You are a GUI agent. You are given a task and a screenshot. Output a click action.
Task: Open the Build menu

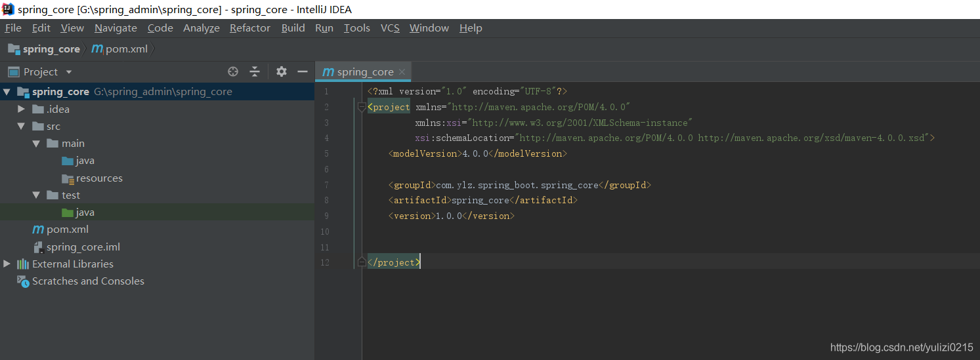pyautogui.click(x=293, y=28)
